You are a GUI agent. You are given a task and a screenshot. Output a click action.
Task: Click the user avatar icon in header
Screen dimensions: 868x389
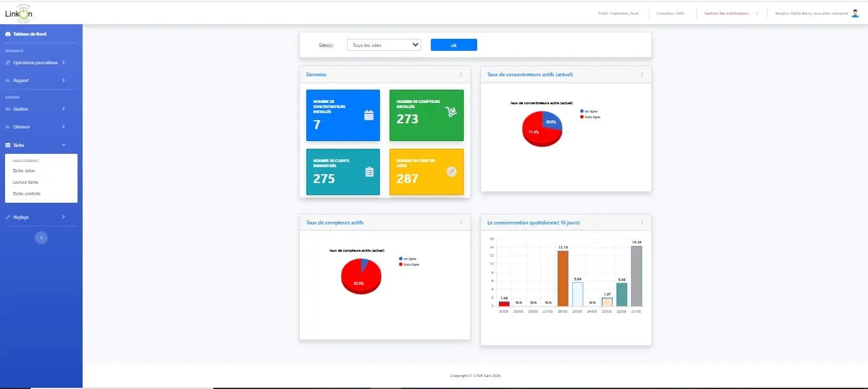tap(855, 13)
